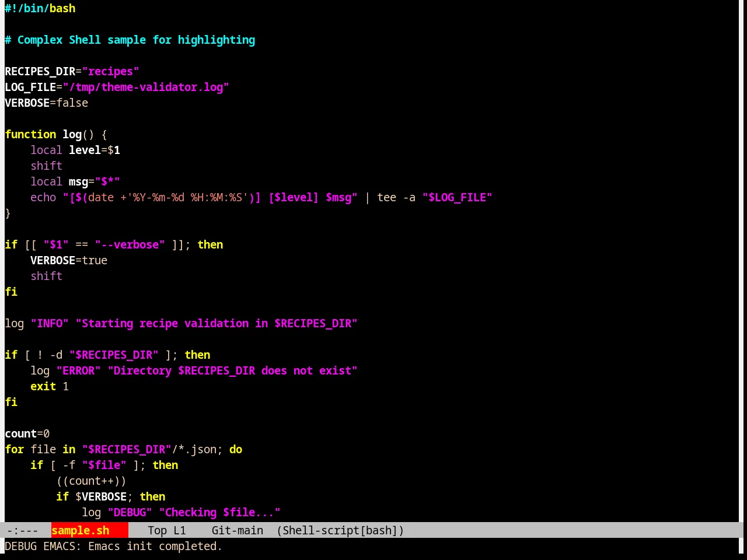Click the "exit 1" statement
The image size is (747, 560).
coord(50,386)
